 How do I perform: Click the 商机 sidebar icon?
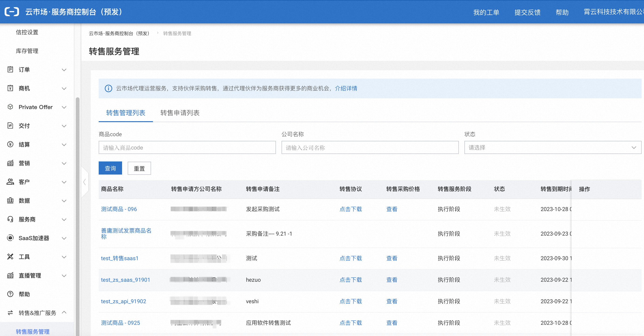[10, 88]
